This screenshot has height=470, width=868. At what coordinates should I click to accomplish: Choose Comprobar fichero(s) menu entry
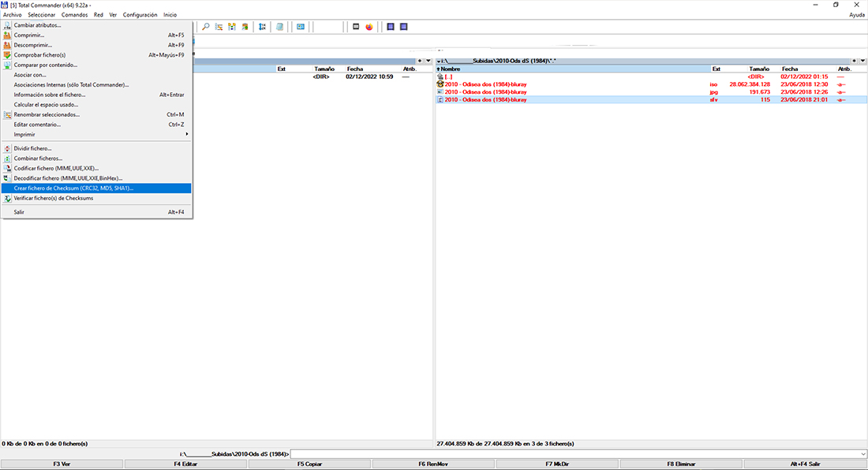click(96, 54)
